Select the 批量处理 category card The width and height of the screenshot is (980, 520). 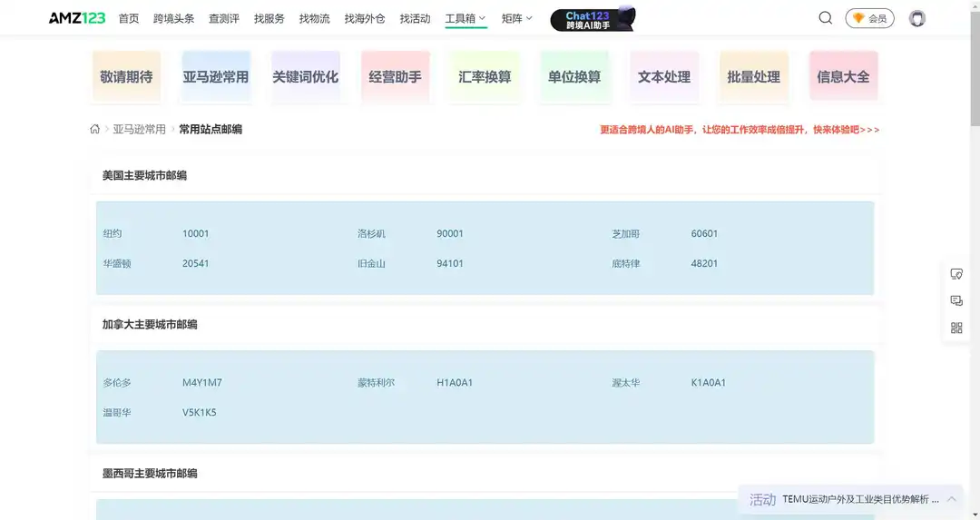pyautogui.click(x=753, y=76)
